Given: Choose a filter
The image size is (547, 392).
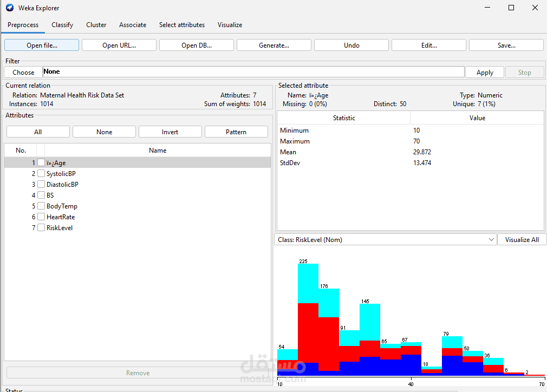Looking at the screenshot, I should [x=23, y=72].
